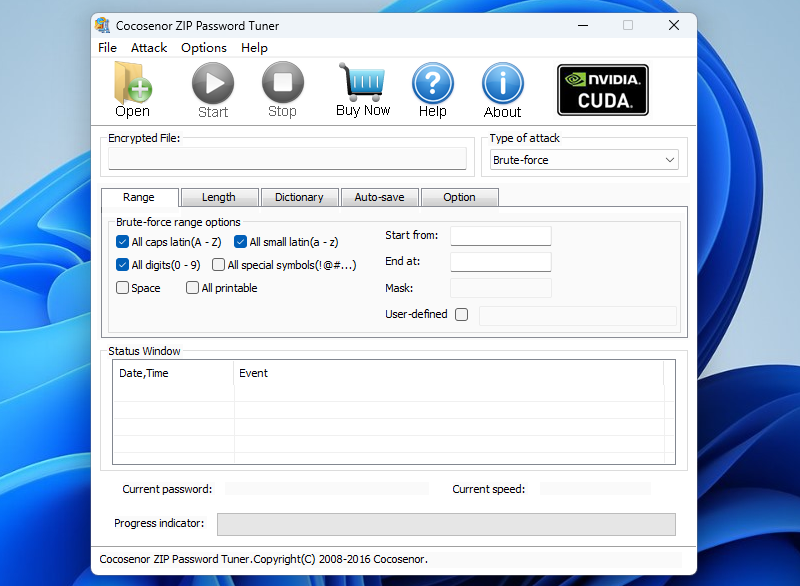The height and width of the screenshot is (586, 800).
Task: Select the Range tab
Action: [139, 197]
